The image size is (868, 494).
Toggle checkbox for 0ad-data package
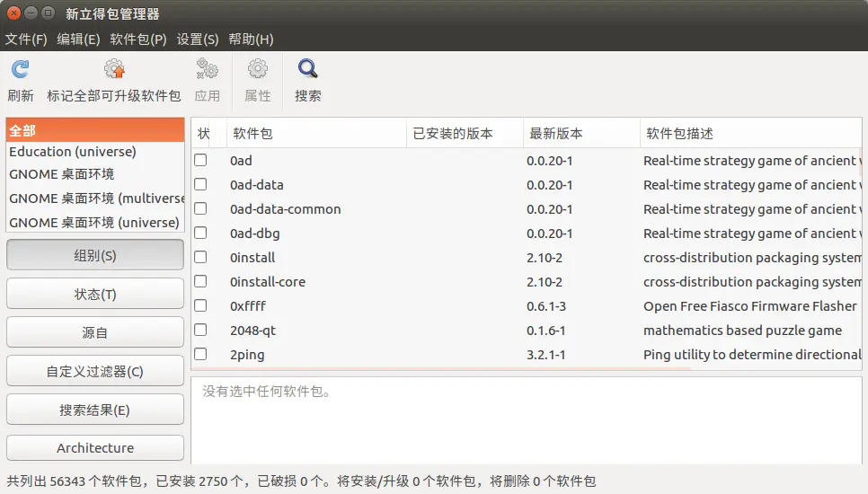(200, 184)
